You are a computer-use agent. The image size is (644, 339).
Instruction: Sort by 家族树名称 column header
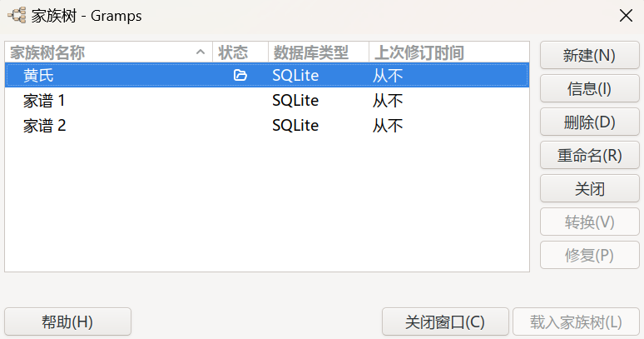click(100, 52)
